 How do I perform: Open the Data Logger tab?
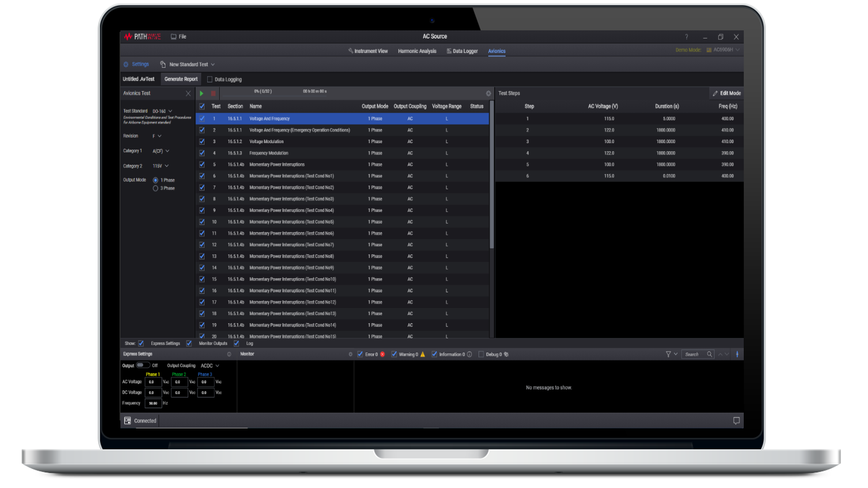(x=462, y=51)
